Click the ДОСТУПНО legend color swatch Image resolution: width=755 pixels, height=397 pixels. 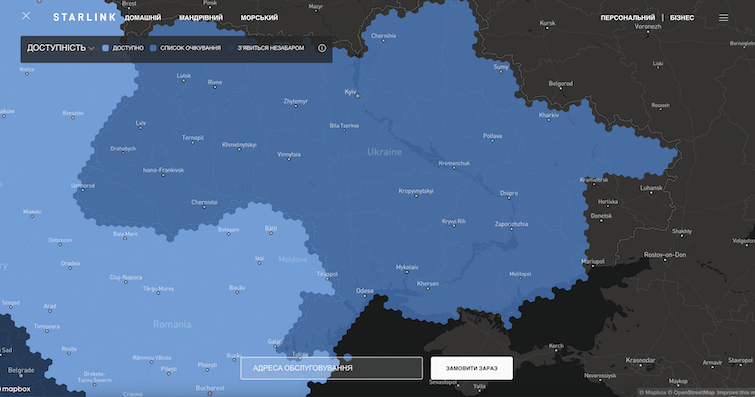click(105, 48)
